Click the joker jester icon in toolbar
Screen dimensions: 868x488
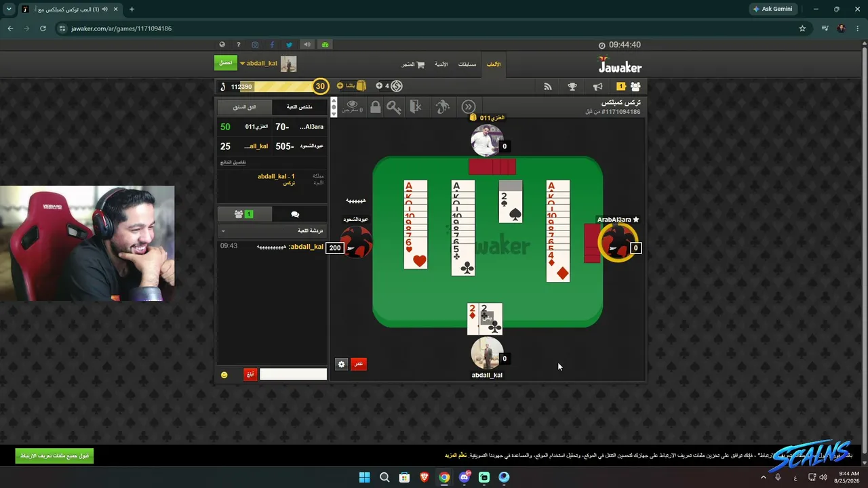442,106
